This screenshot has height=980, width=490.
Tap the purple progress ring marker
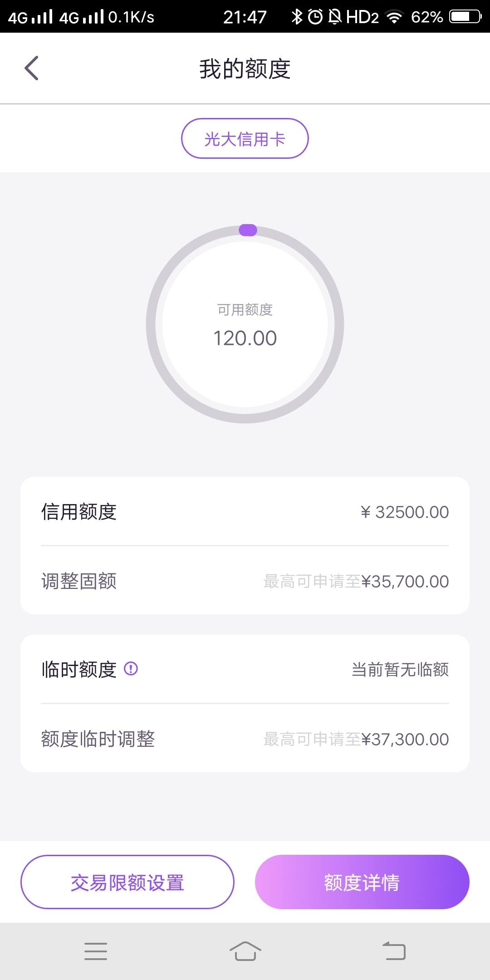coord(248,230)
